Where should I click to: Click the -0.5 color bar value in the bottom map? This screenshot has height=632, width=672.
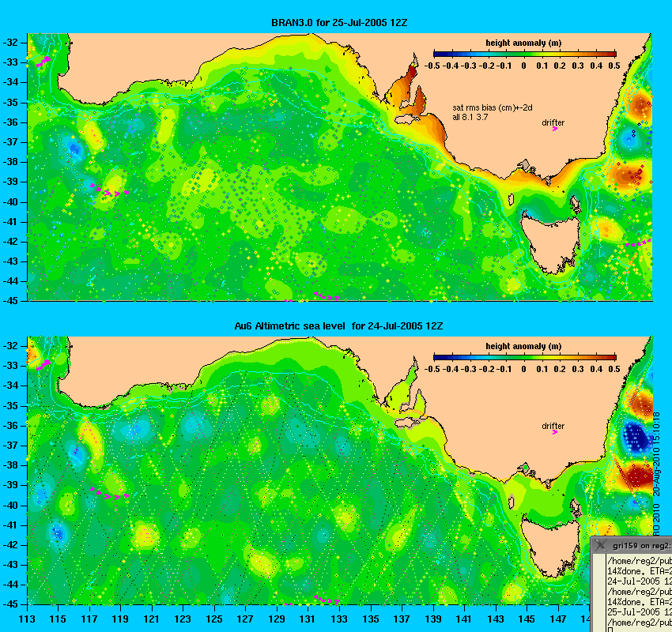coord(432,369)
